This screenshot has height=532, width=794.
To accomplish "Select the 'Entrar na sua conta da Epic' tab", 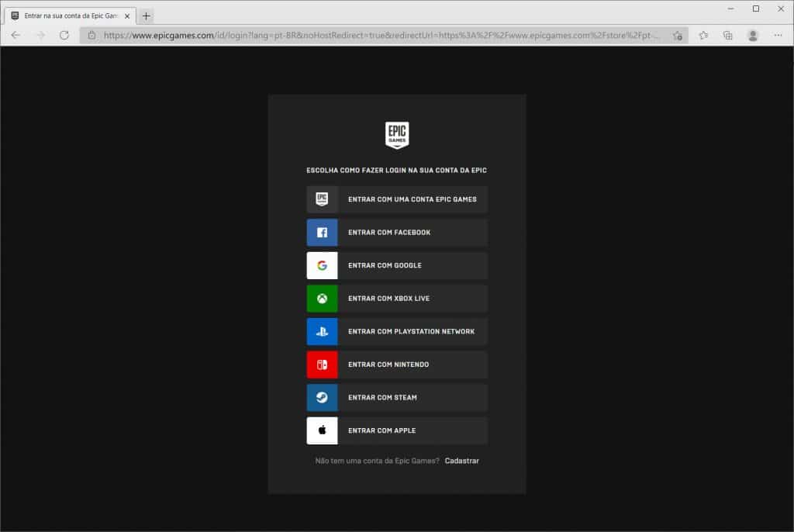I will coord(71,16).
